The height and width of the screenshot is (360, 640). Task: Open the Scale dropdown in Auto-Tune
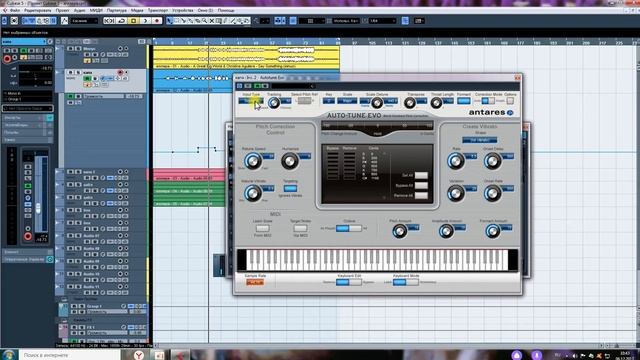[x=347, y=101]
